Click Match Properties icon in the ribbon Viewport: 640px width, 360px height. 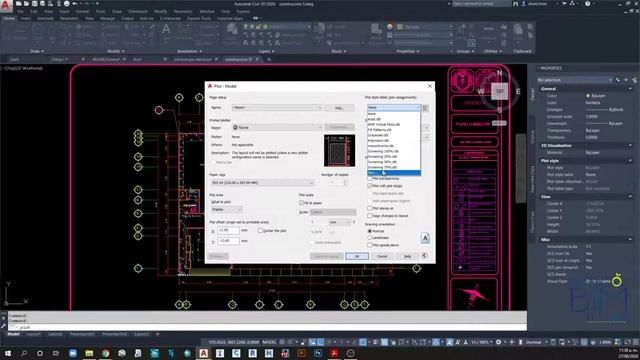(376, 29)
